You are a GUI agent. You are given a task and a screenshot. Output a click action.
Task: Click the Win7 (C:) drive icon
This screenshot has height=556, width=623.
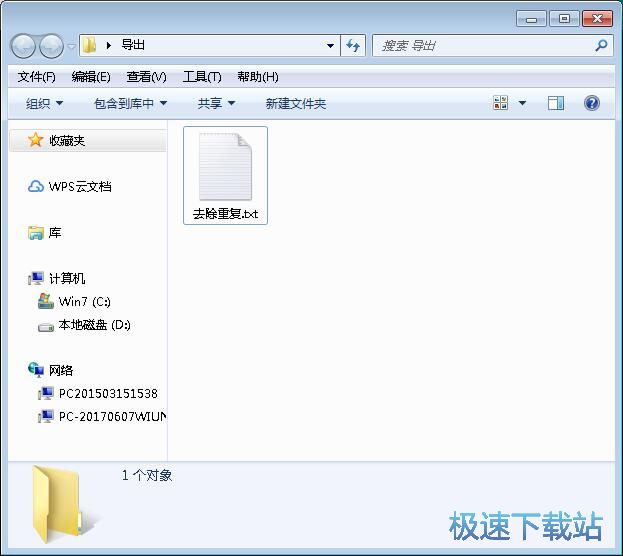(x=46, y=301)
